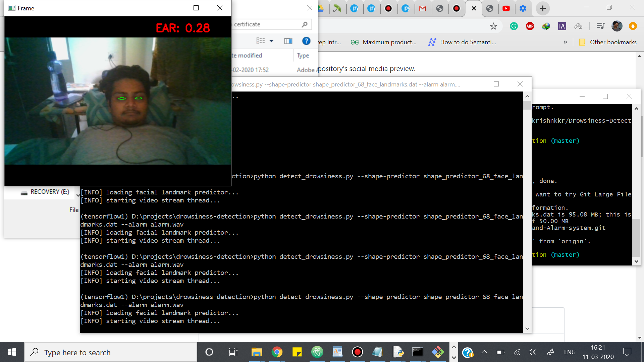Switch to the YouTube tab in Chrome
The image size is (644, 362).
tap(506, 8)
